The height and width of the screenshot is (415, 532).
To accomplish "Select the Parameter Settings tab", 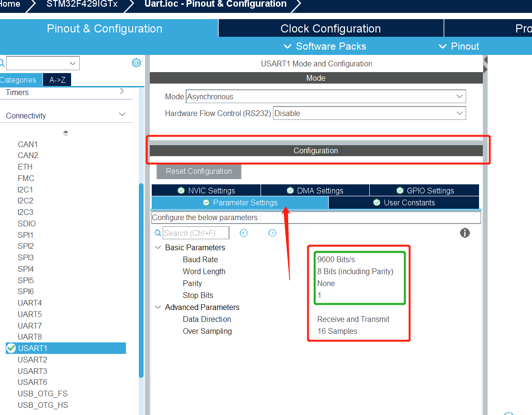I will tap(240, 203).
